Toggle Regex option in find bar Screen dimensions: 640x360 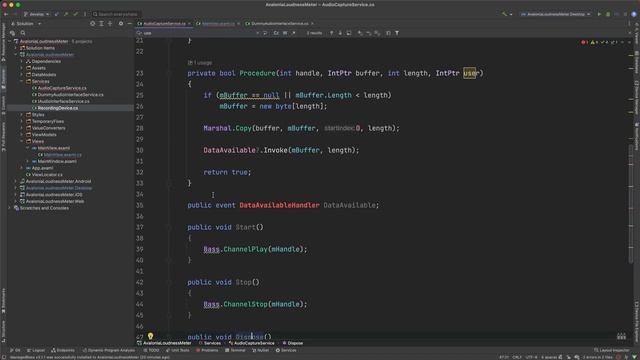[293, 33]
